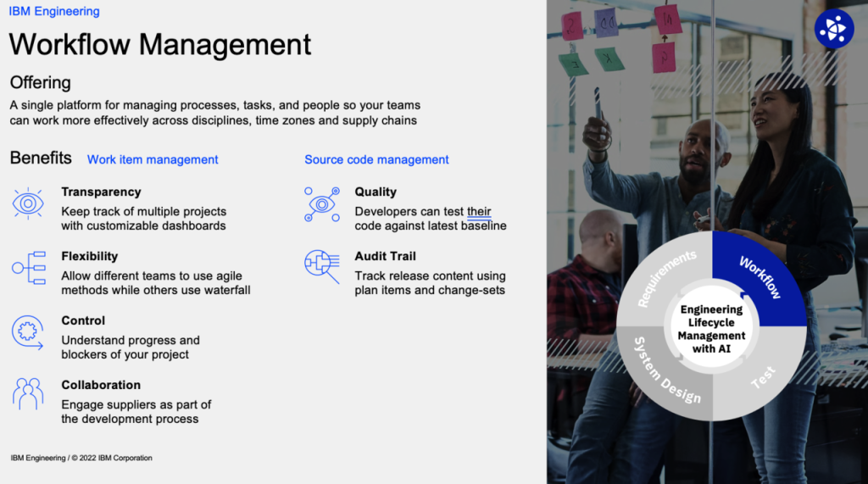Click the Control heading text
This screenshot has width=868, height=484.
(83, 320)
